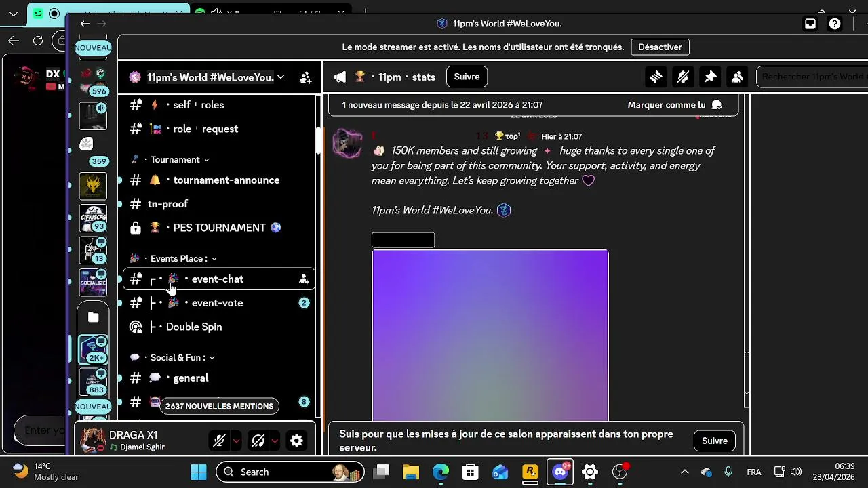The image size is (868, 488).
Task: Click the Rechercher 11pm's World search field
Action: [812, 77]
